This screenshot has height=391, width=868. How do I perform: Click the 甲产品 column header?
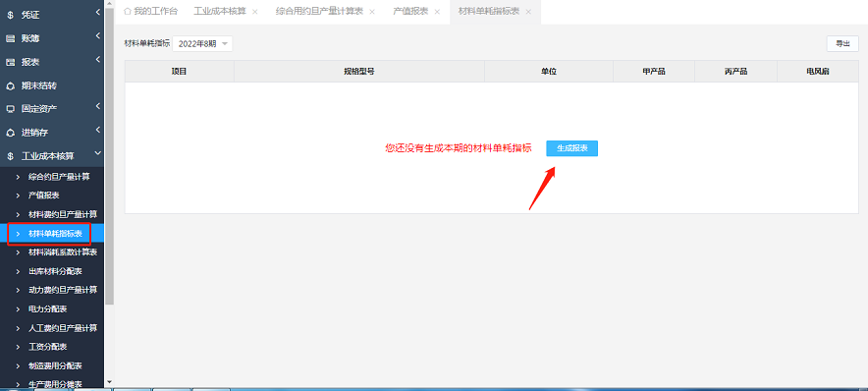(654, 72)
